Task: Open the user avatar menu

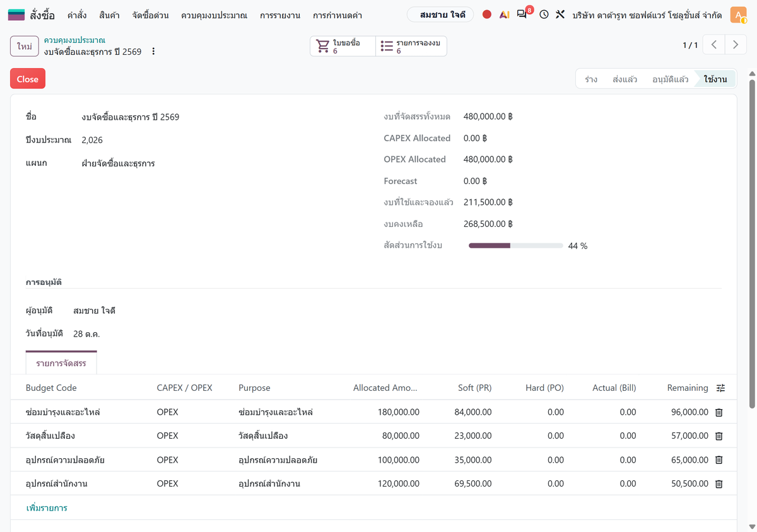Action: 738,14
